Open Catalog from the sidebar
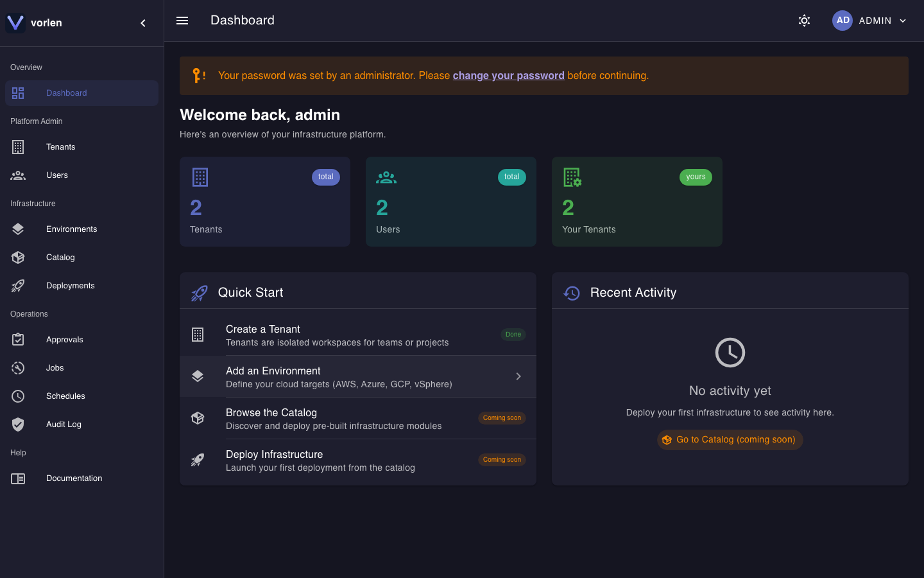Screen dimensions: 924x578 (81, 258)
